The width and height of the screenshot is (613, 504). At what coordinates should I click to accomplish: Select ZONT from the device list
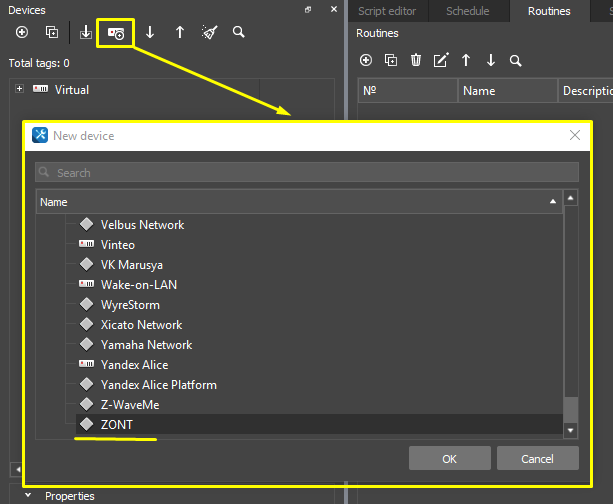tap(117, 425)
